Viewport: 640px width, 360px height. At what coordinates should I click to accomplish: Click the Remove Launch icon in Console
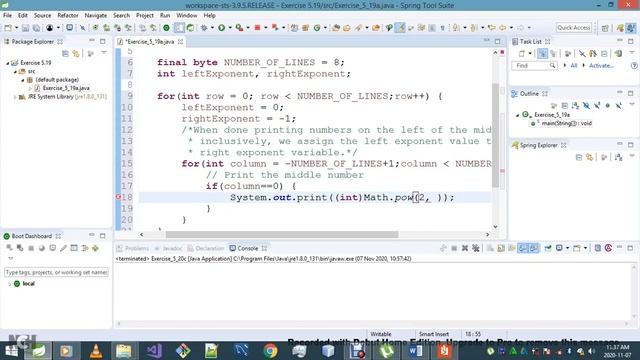point(464,248)
